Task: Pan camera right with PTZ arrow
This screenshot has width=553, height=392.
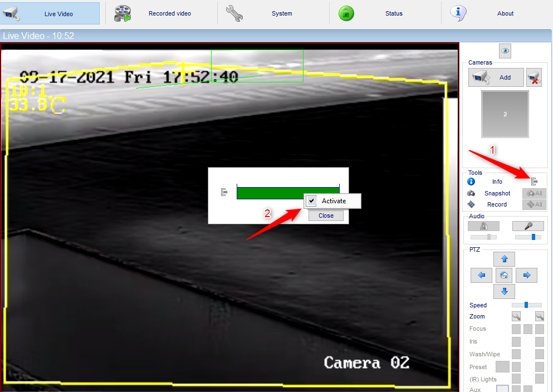Action: tap(527, 275)
